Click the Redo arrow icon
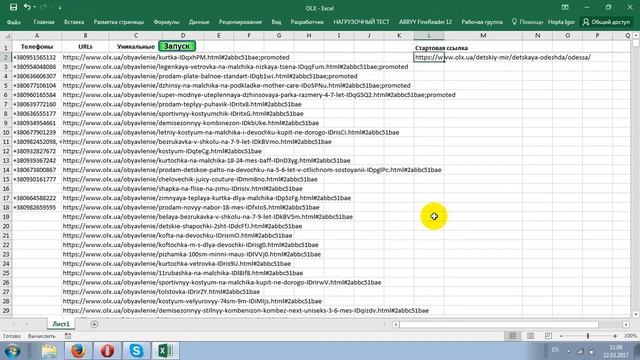640x360 pixels. tap(43, 7)
